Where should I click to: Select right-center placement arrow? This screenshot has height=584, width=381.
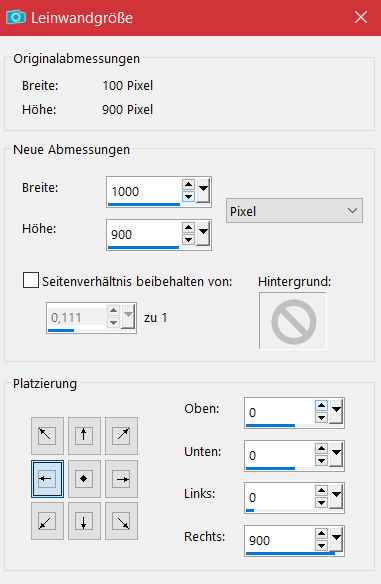[x=121, y=479]
